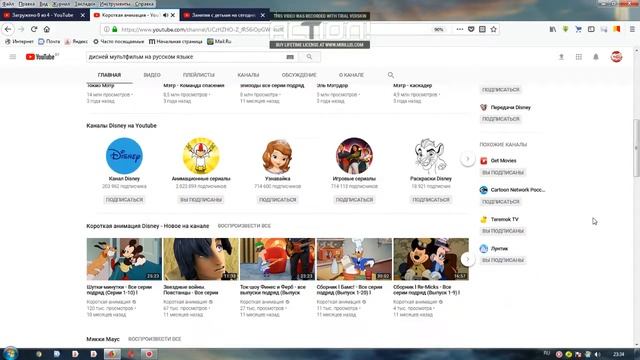
Task: Click the Pocket save icon in address bar
Action: 471,29
